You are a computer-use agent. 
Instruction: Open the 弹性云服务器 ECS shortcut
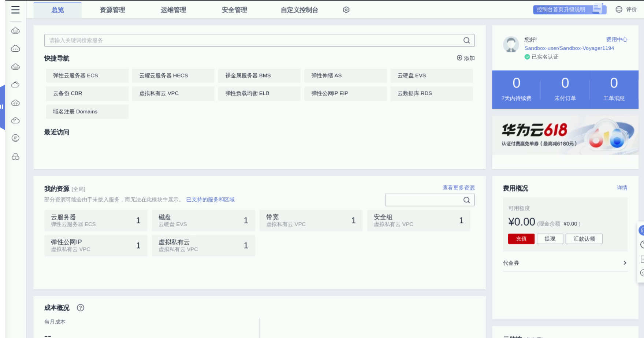(x=87, y=75)
